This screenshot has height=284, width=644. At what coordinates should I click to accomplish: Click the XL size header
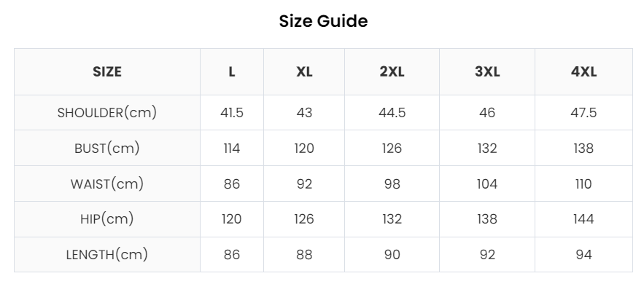[x=304, y=71]
